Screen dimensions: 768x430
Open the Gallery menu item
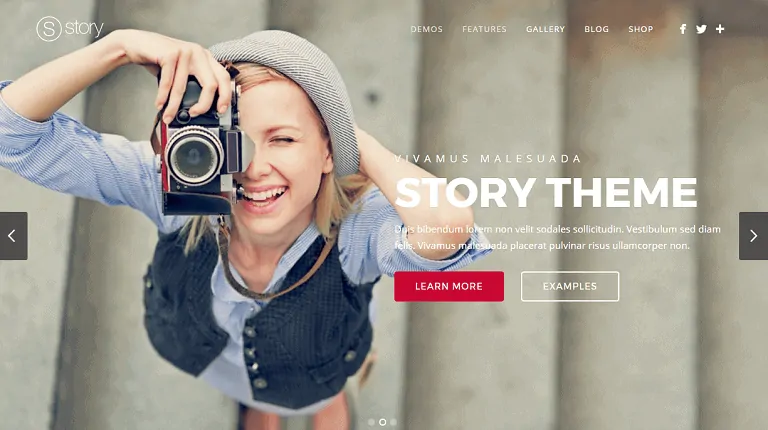tap(546, 29)
